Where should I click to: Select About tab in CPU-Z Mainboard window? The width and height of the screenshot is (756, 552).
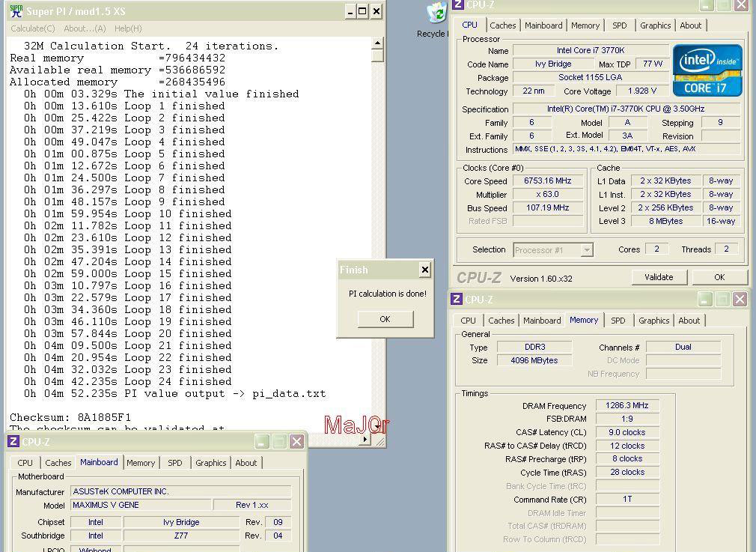click(x=246, y=463)
